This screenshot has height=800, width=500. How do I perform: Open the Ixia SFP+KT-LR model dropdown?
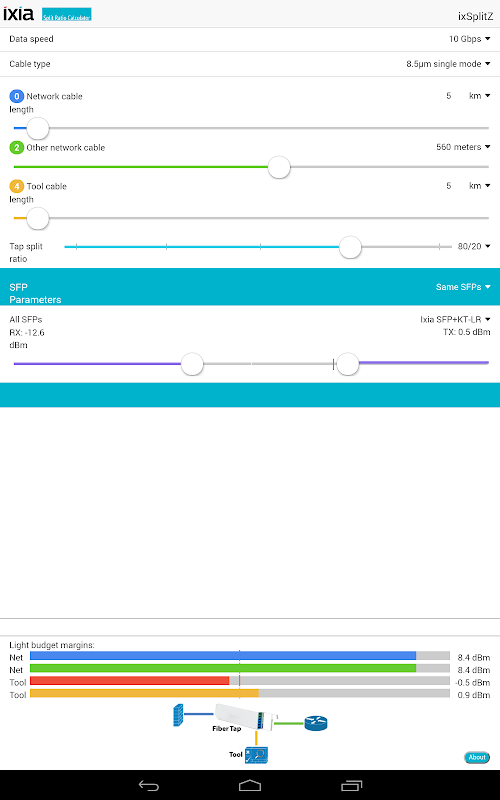(455, 319)
